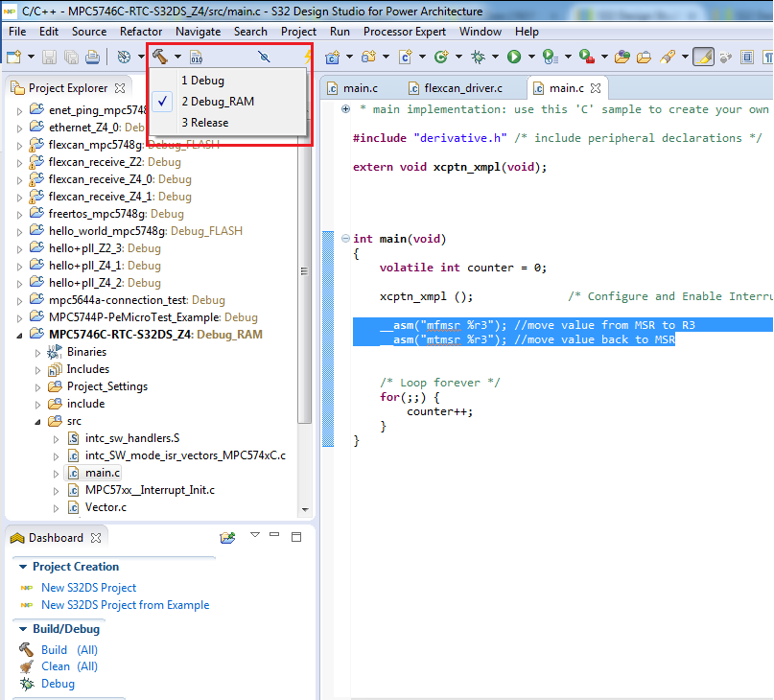The image size is (774, 700).
Task: Collapse the Build/Debug dashboard section
Action: pos(23,629)
